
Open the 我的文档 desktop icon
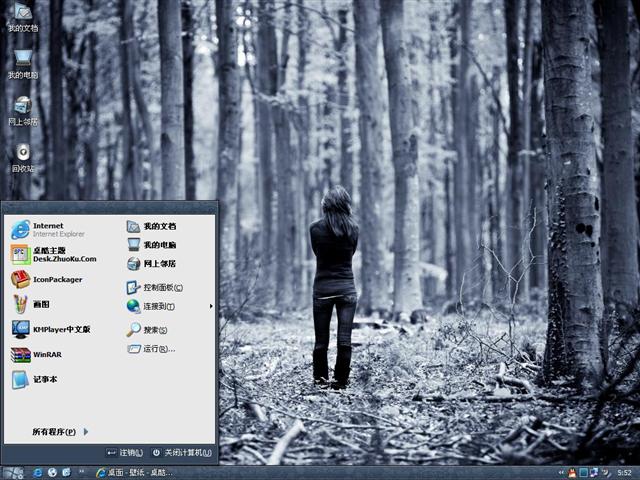click(x=23, y=17)
